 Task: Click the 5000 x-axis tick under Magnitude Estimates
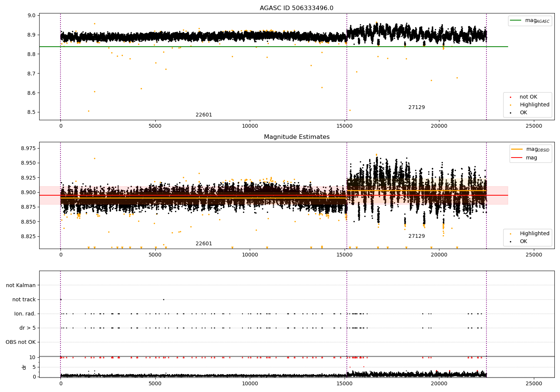pos(155,255)
